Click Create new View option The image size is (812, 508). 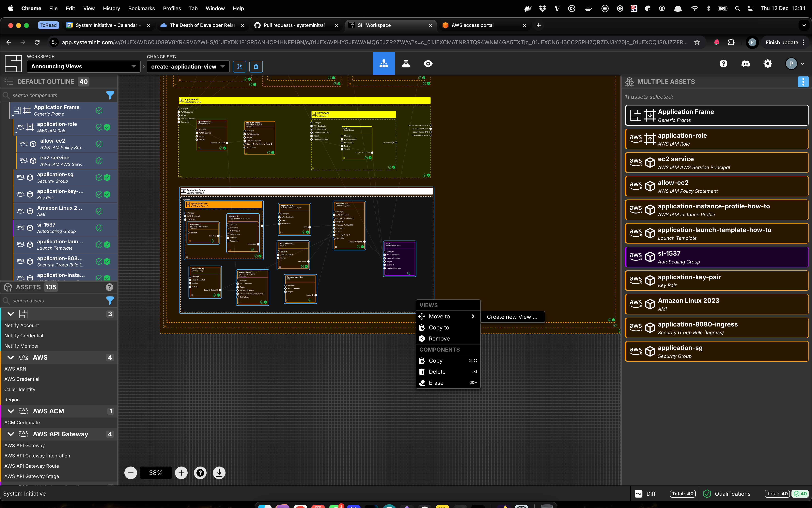tap(512, 317)
